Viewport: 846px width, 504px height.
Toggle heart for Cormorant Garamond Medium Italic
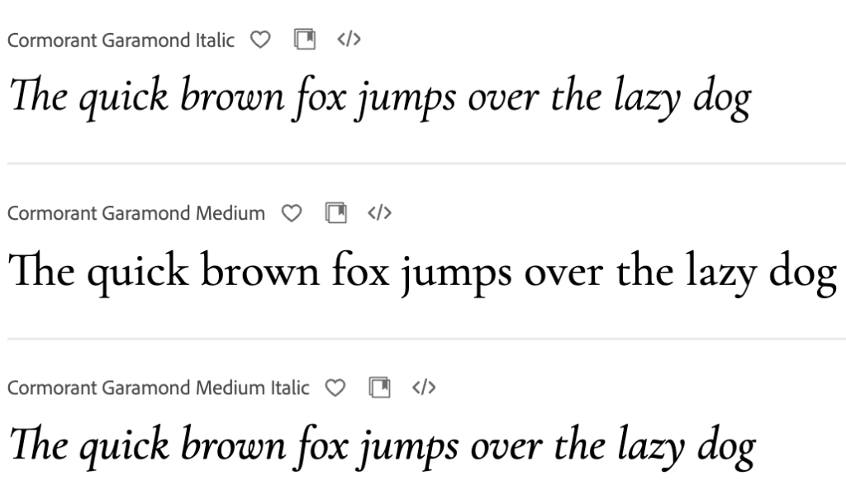335,387
